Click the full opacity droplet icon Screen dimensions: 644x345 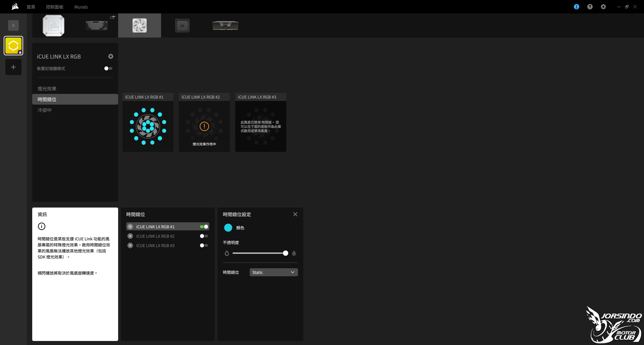pos(294,253)
